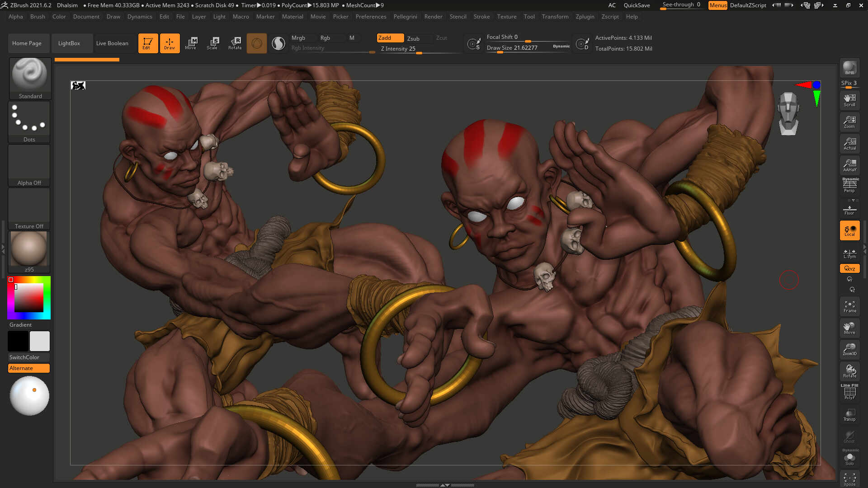Select the Zoom canvas tool
Image resolution: width=868 pixels, height=488 pixels.
(x=849, y=122)
